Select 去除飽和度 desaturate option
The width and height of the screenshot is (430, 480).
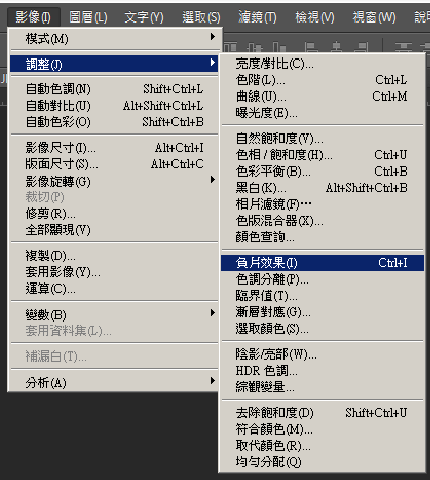pyautogui.click(x=322, y=413)
